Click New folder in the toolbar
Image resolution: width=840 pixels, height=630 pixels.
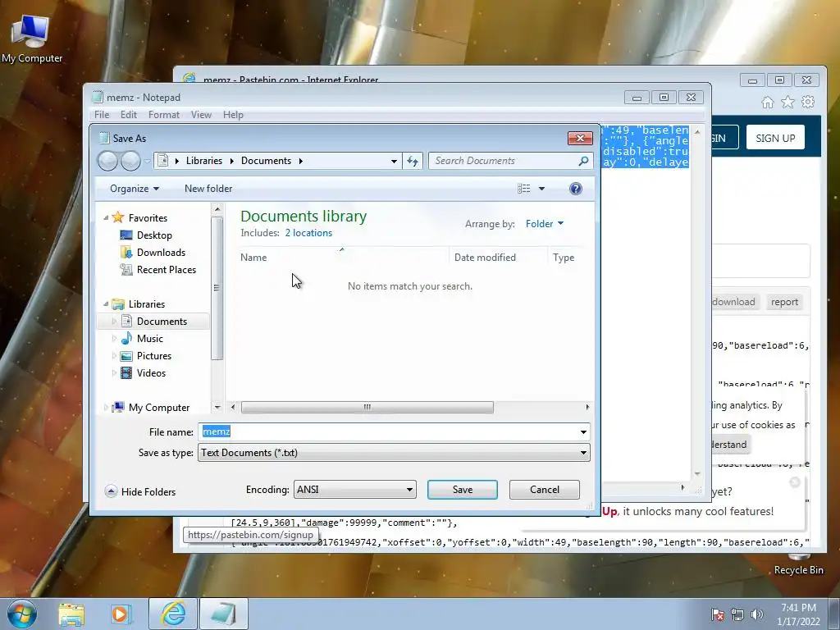pyautogui.click(x=208, y=189)
